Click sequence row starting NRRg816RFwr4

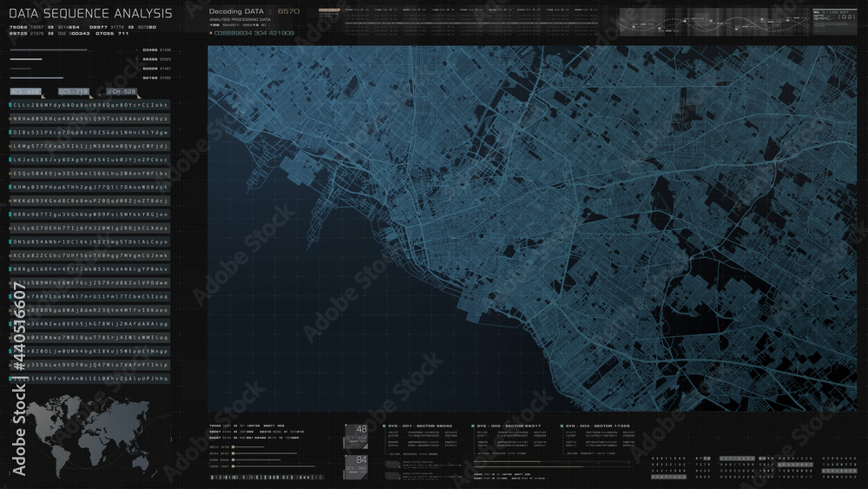[89, 269]
